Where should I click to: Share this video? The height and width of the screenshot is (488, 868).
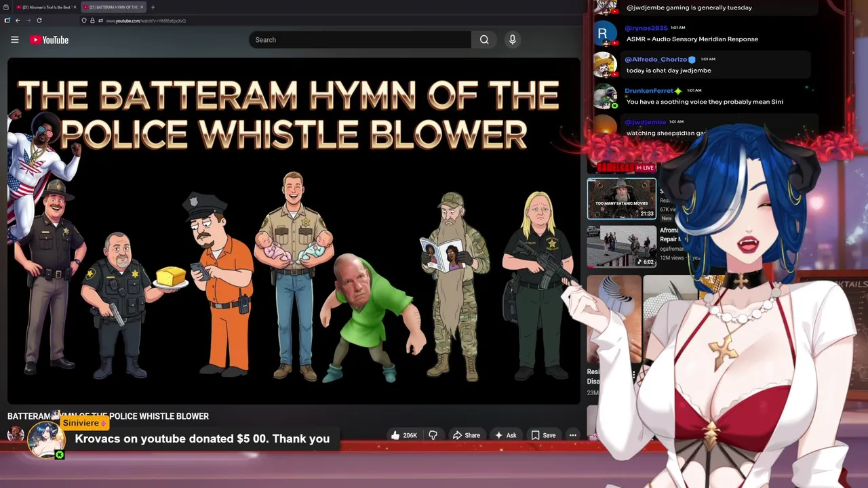467,435
